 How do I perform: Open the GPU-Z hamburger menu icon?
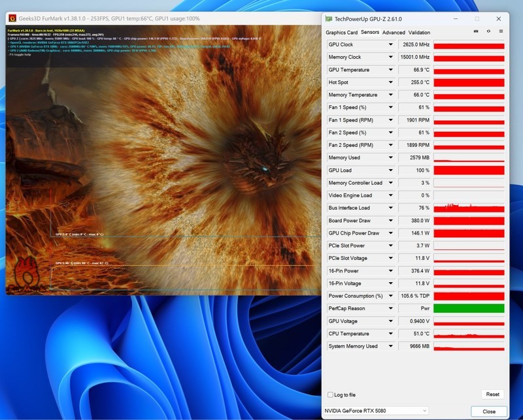coord(501,31)
